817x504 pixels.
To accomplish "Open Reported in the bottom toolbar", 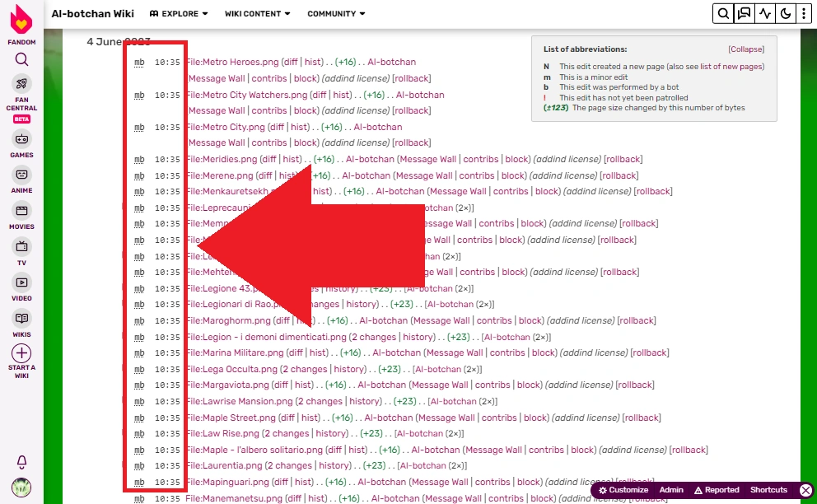I will pyautogui.click(x=717, y=490).
